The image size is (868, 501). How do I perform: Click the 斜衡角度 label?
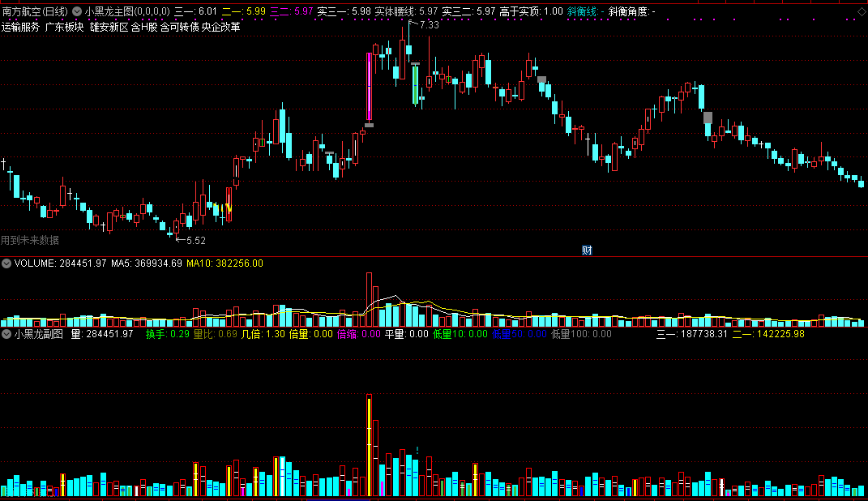click(x=628, y=11)
